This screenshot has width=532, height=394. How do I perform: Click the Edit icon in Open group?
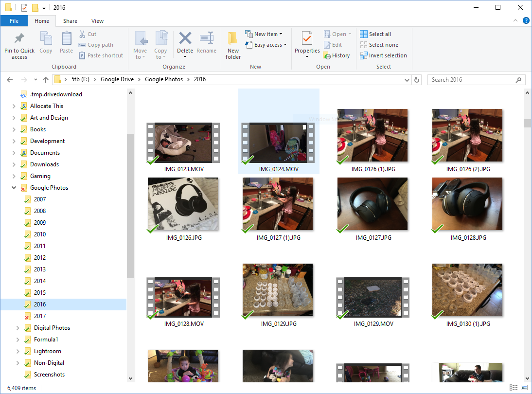pyautogui.click(x=327, y=45)
